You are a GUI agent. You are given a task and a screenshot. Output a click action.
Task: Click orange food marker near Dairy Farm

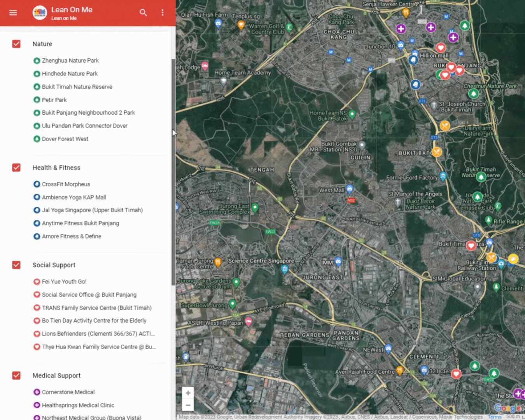coord(445,126)
